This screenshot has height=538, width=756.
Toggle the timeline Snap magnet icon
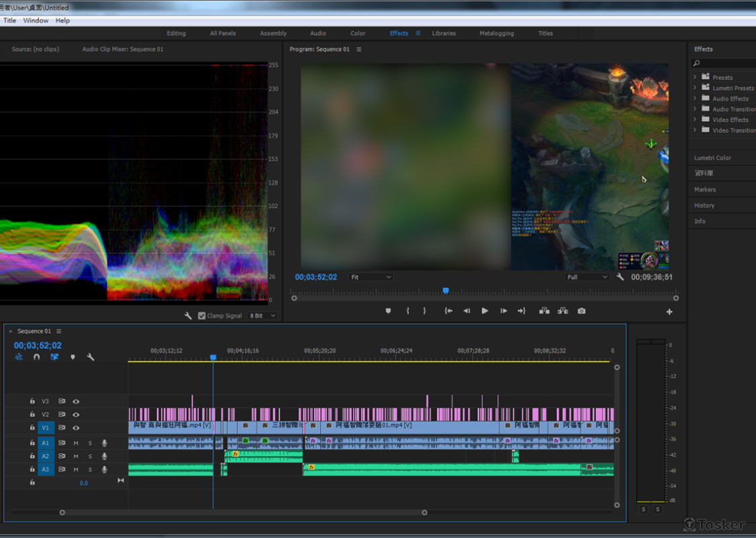[36, 357]
